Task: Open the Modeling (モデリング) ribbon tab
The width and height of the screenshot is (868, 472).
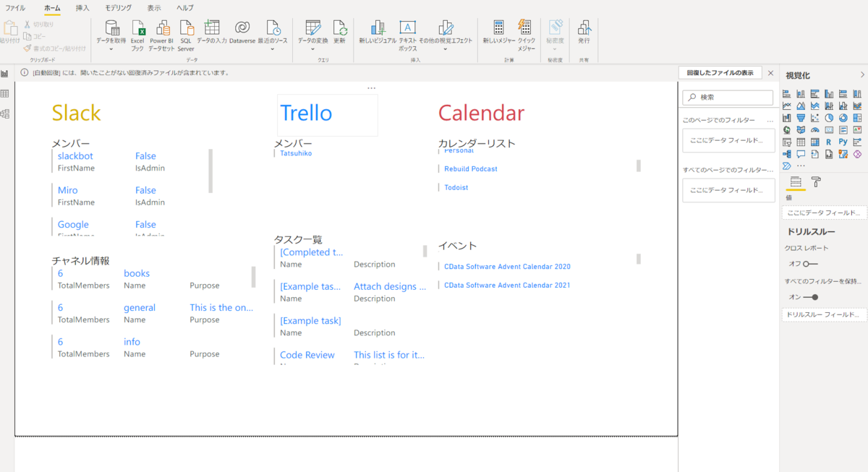Action: pos(118,8)
